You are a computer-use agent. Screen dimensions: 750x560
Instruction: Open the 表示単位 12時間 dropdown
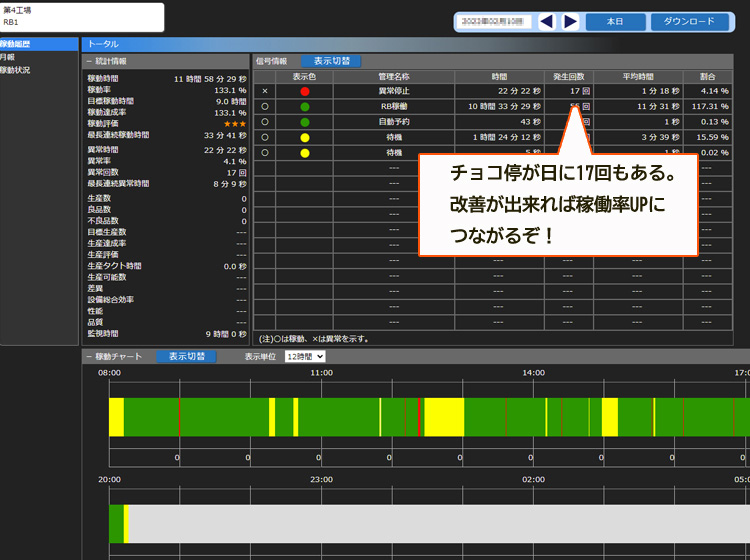pyautogui.click(x=305, y=356)
